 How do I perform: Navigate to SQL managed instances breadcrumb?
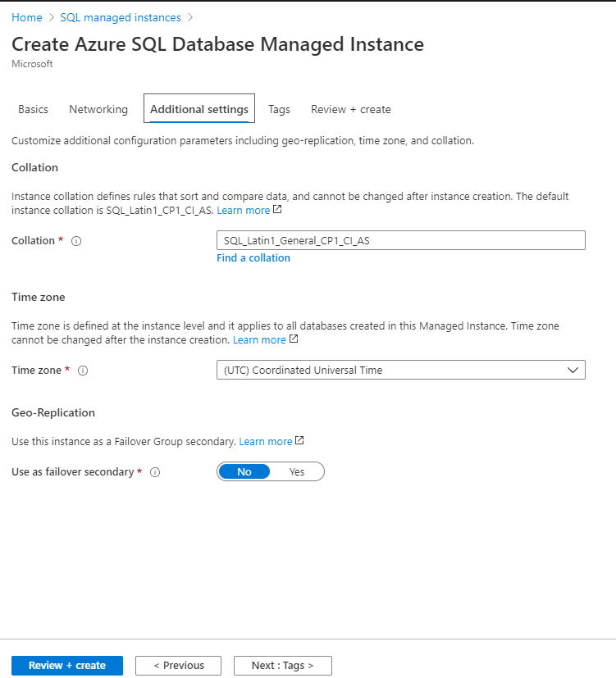[x=120, y=16]
